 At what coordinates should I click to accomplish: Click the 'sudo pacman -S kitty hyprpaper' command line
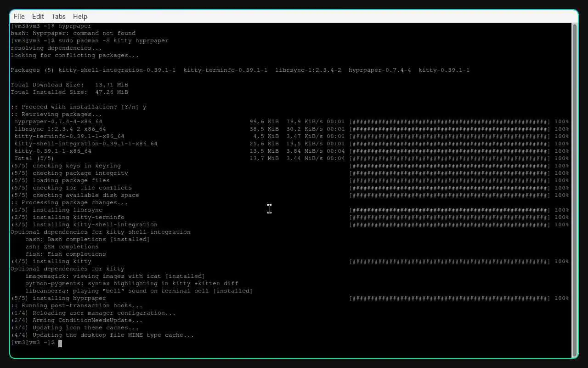[90, 40]
